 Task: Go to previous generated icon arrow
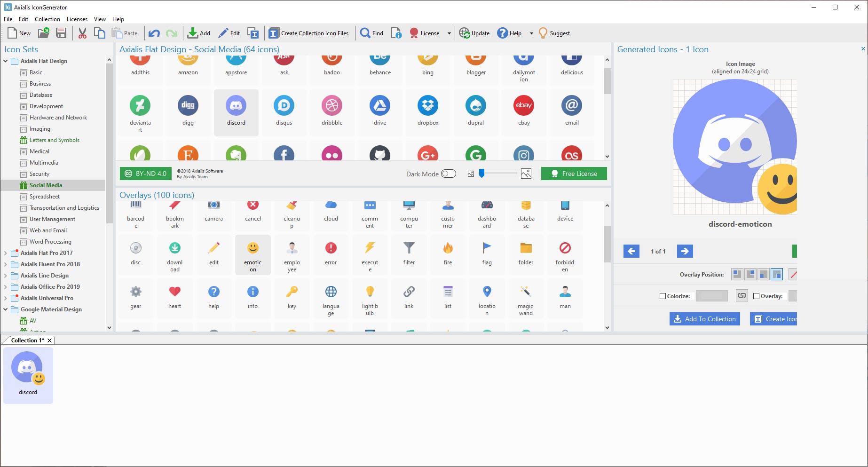click(x=631, y=251)
